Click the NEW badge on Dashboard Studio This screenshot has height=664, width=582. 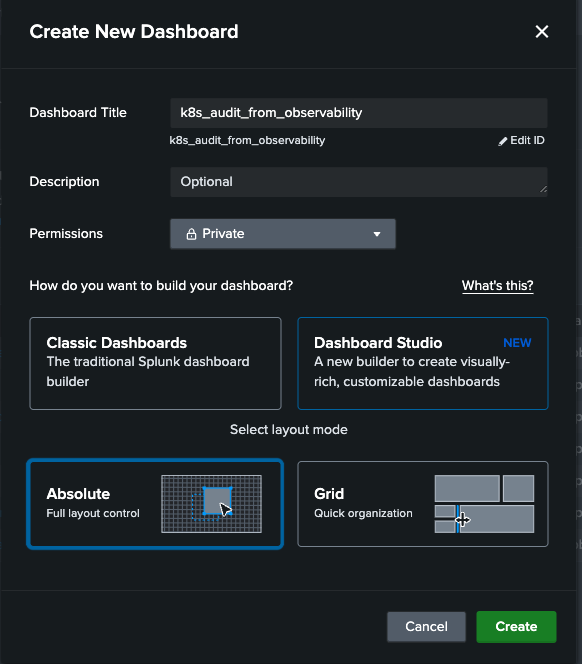517,343
